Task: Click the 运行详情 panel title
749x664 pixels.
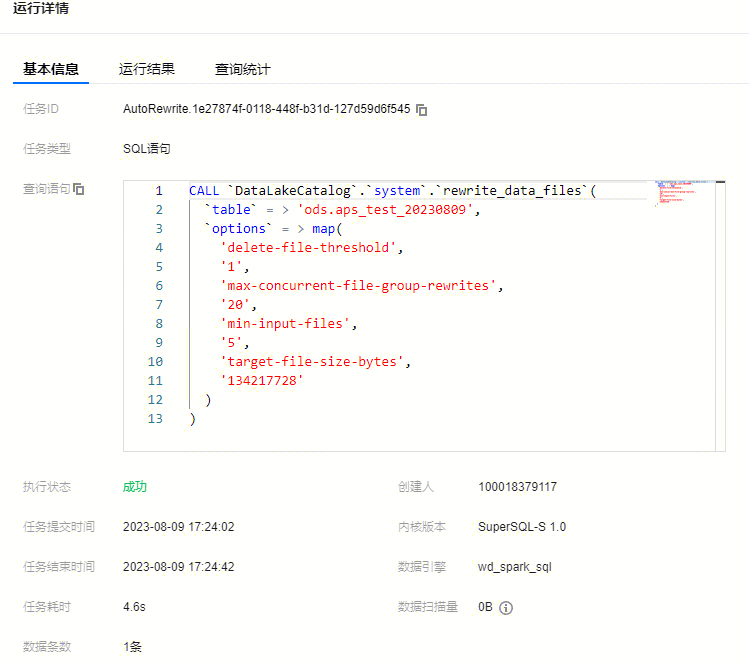Action: tap(41, 9)
